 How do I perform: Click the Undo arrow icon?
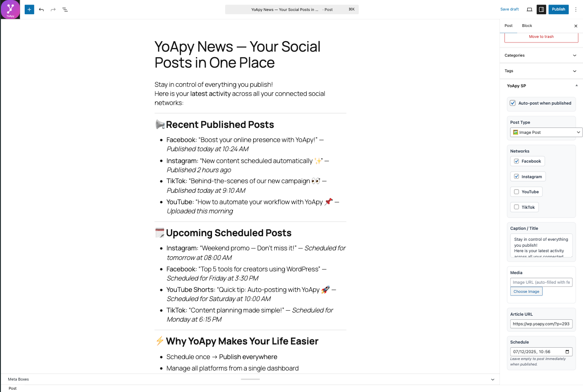click(41, 9)
